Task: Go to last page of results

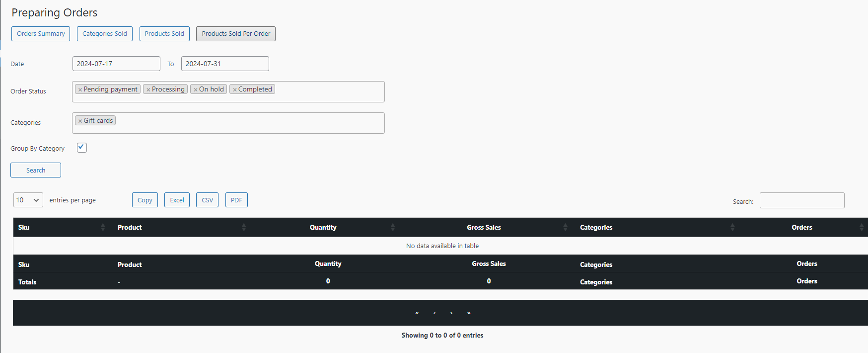Action: click(x=469, y=313)
